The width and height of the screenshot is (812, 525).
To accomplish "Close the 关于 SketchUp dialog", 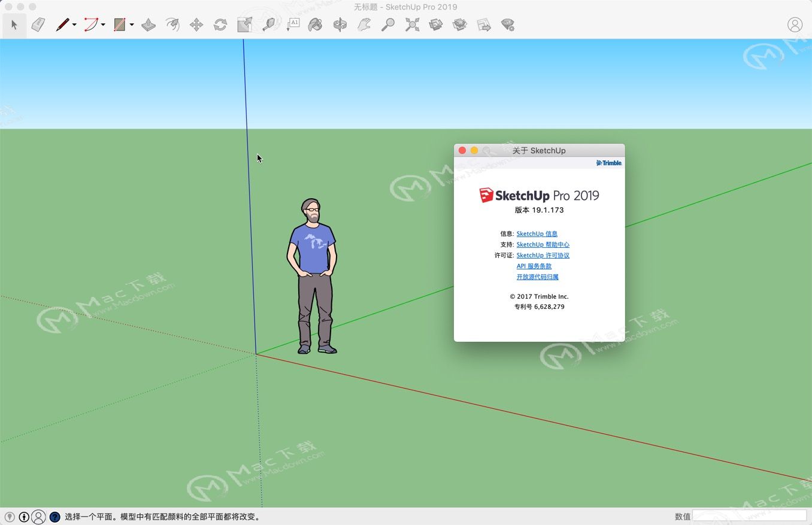I will tap(462, 150).
